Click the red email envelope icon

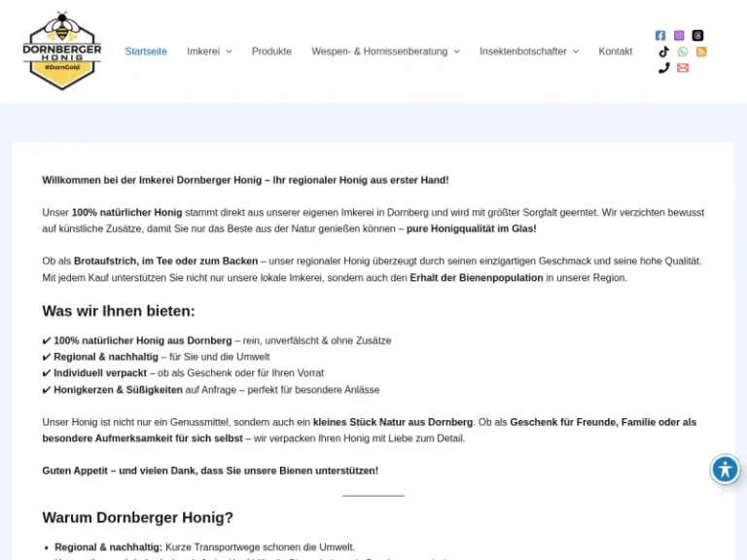tap(683, 68)
